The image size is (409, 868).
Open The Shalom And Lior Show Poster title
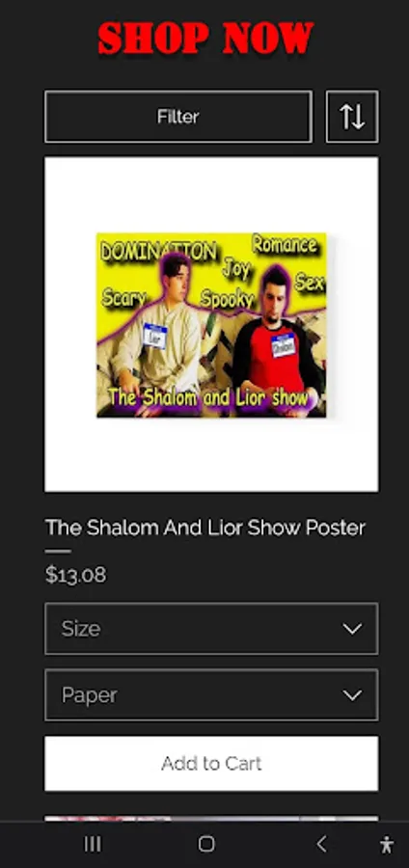point(205,529)
